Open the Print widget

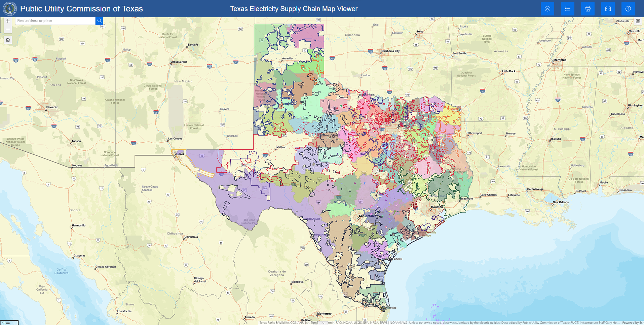(588, 9)
